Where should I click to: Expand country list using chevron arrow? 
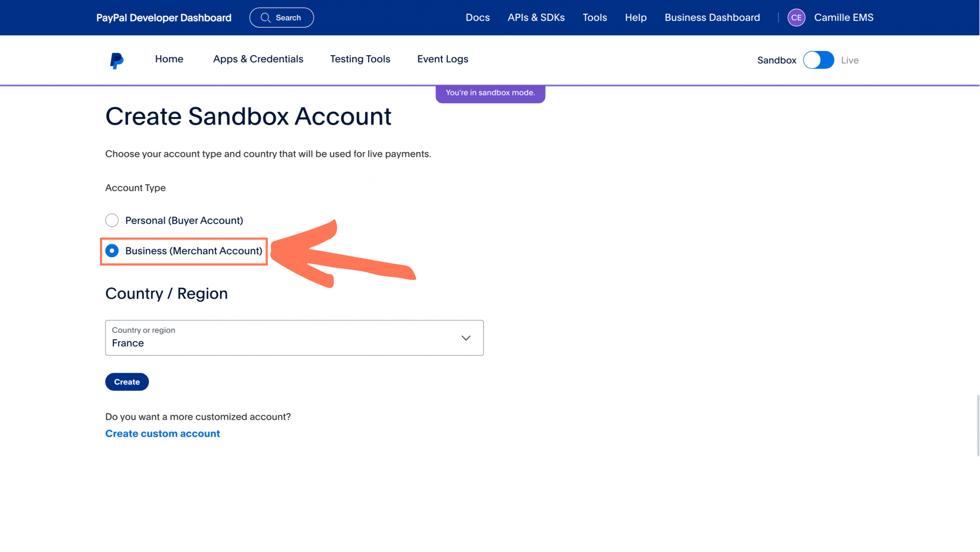(x=465, y=338)
